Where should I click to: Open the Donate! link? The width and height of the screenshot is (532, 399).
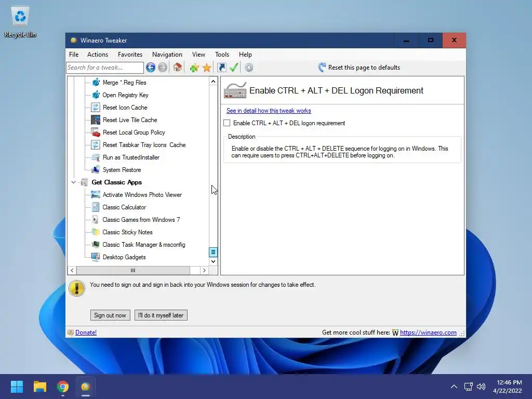click(86, 332)
